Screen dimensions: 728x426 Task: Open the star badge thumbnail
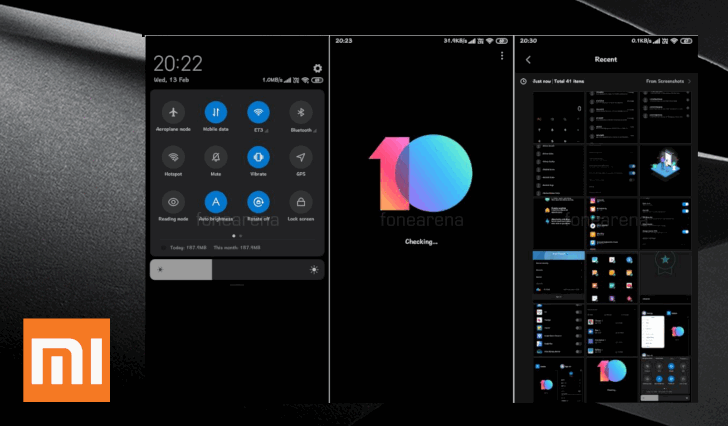(665, 278)
